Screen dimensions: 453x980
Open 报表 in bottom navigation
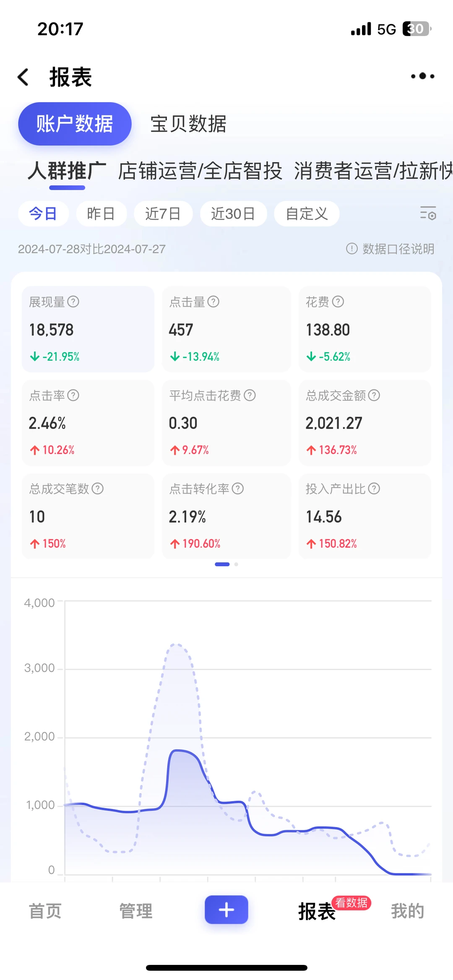click(317, 911)
